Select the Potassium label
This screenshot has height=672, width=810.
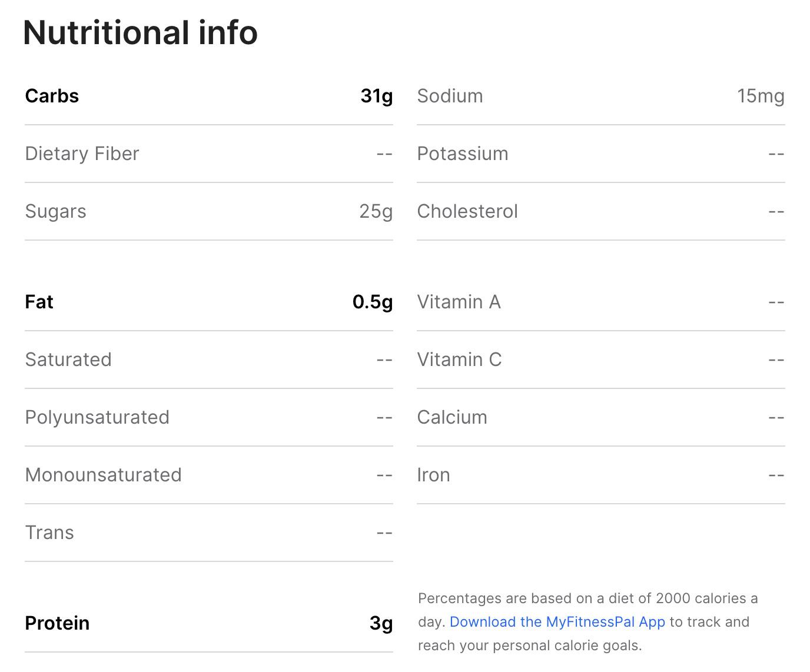coord(462,154)
